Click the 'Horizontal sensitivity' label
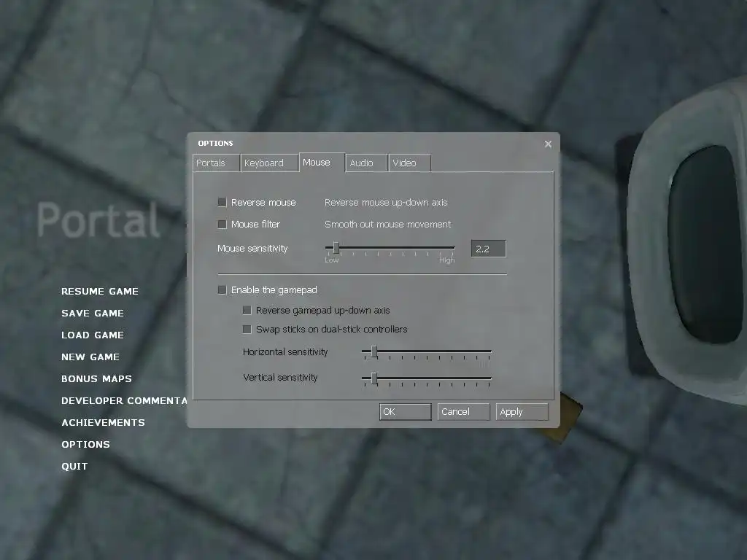Image resolution: width=747 pixels, height=560 pixels. pyautogui.click(x=285, y=352)
